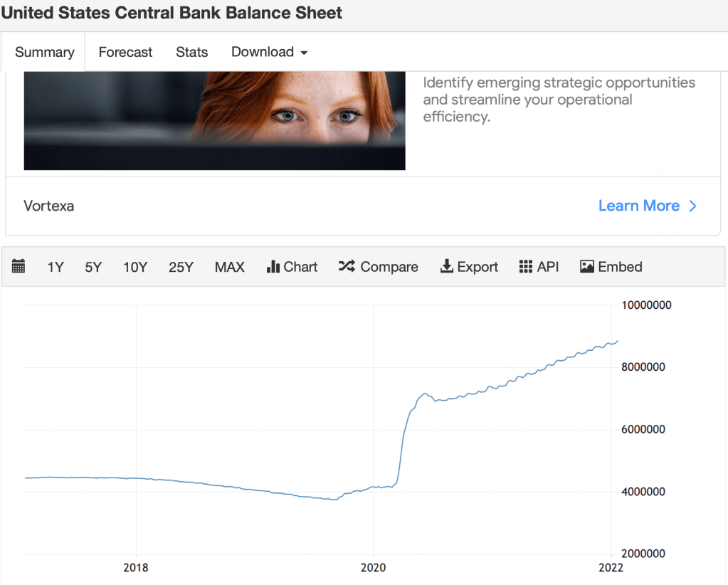Click the Export download icon
Screen dimensions: 728x585
[x=447, y=267]
